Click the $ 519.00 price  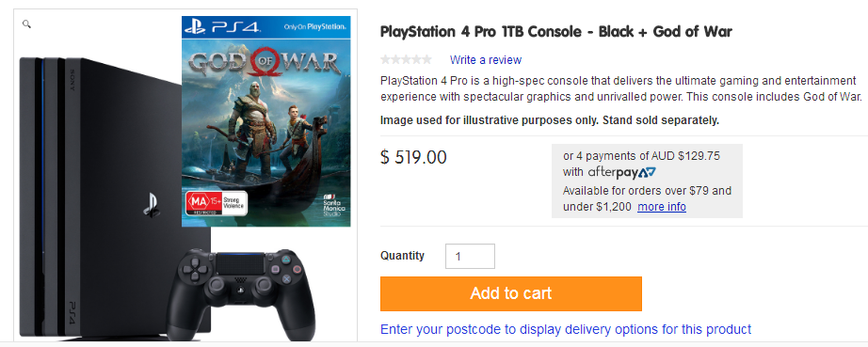[x=413, y=157]
